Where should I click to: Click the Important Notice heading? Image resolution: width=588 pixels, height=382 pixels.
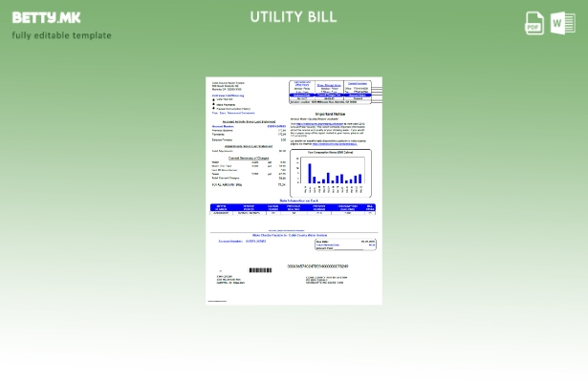click(330, 113)
